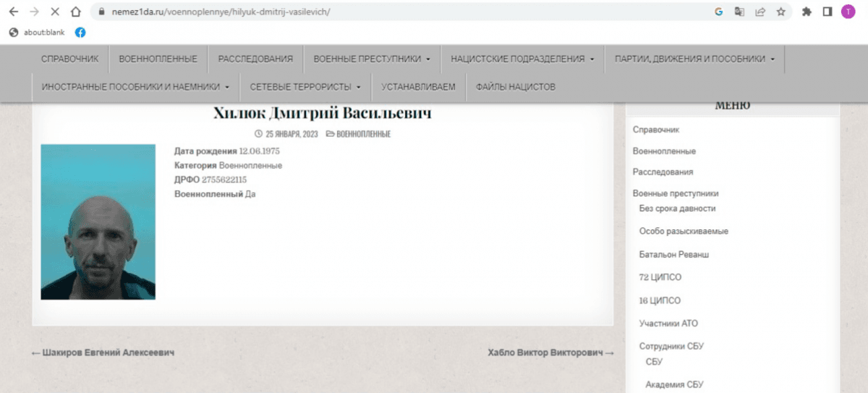
Task: Open the РАССЛЕДОВАНИЯ navigation item
Action: coord(255,59)
